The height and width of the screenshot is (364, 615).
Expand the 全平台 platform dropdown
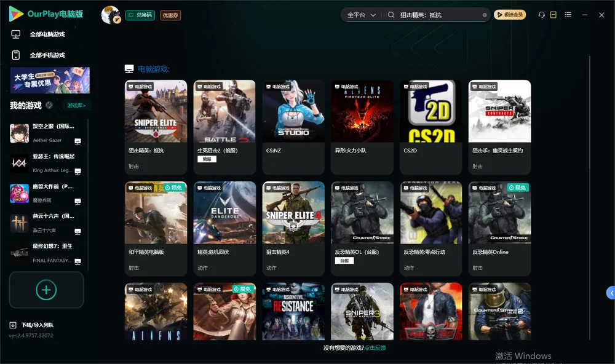pos(361,15)
